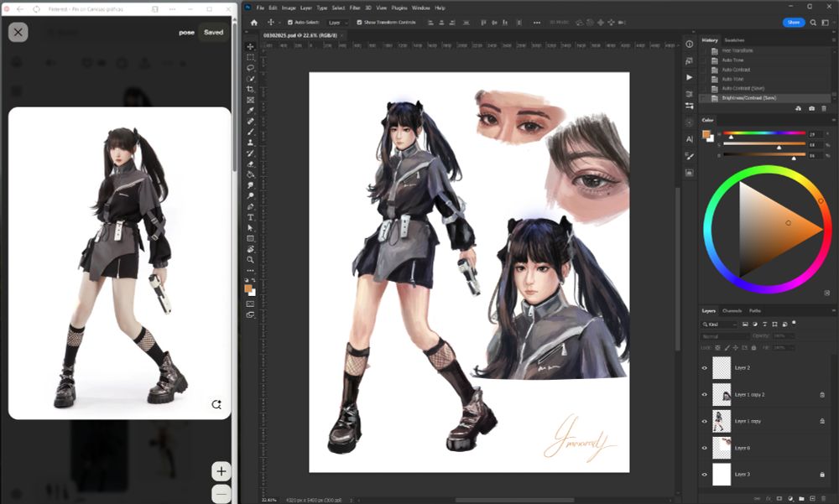
Task: Hide Layer 2 using its eye icon
Action: point(705,367)
